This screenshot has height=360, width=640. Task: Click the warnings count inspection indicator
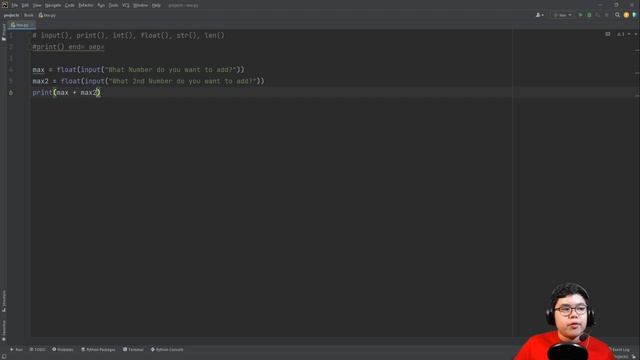[621, 34]
